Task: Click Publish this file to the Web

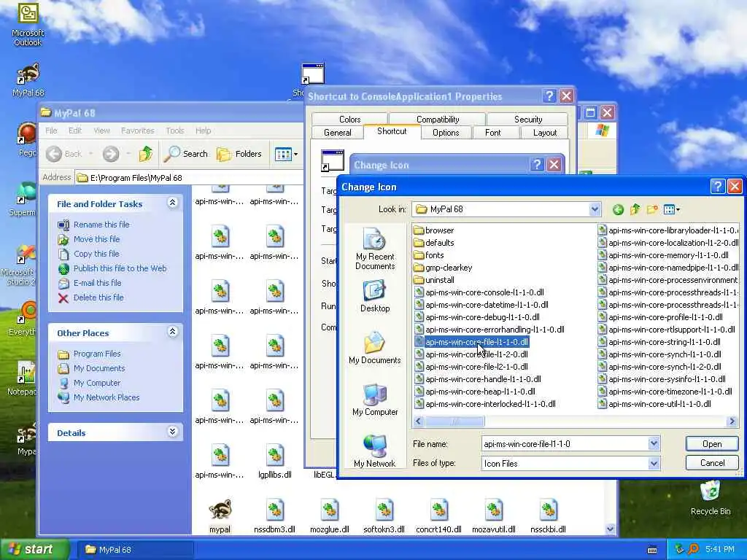Action: click(x=120, y=268)
